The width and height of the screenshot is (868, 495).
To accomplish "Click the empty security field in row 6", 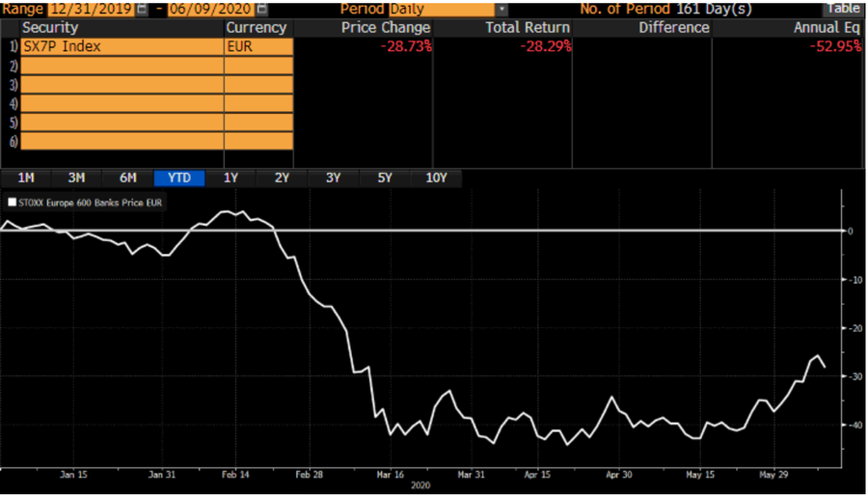I will coord(122,141).
